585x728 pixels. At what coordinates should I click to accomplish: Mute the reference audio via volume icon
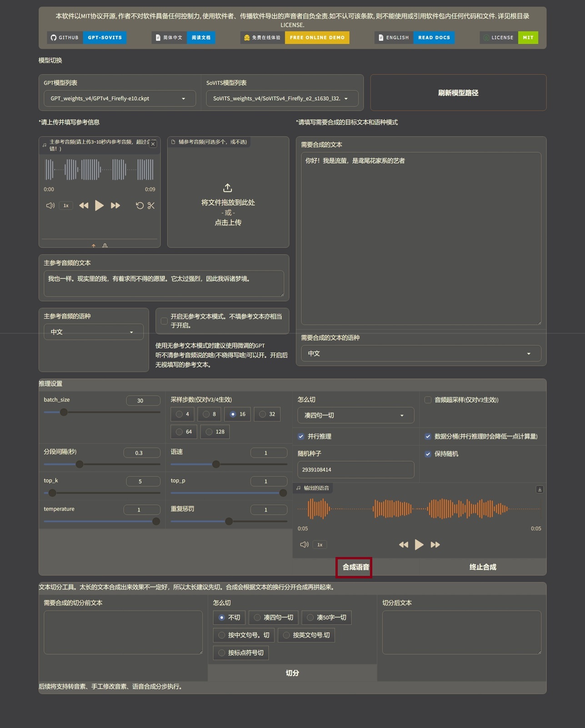(x=50, y=206)
